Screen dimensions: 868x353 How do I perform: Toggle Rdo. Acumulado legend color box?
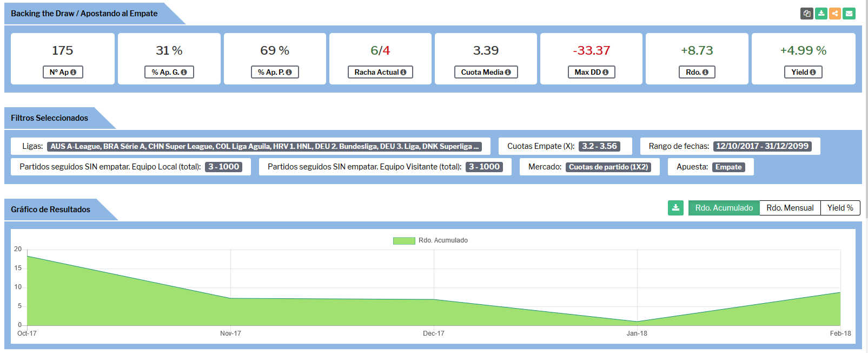point(403,240)
